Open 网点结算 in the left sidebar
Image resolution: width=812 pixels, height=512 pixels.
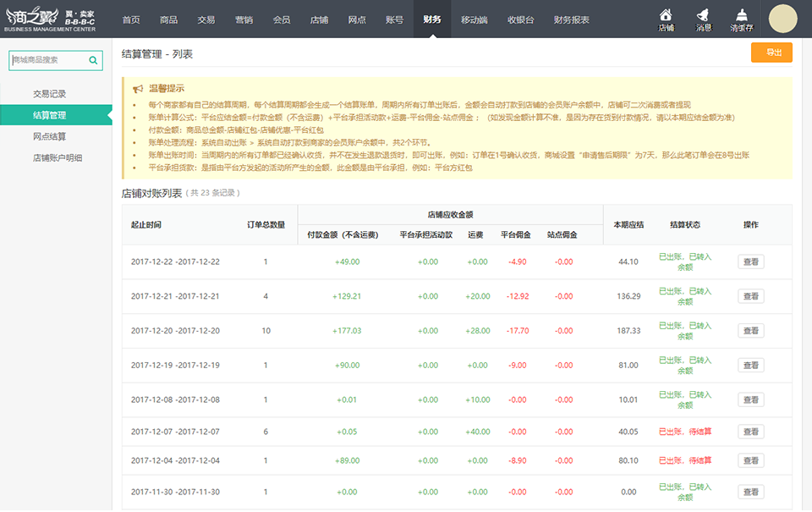[x=49, y=136]
